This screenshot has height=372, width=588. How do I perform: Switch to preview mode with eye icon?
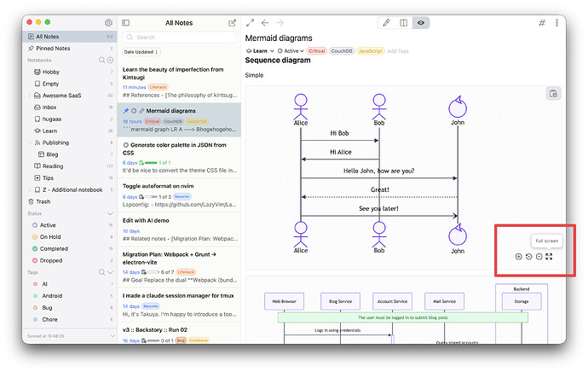(421, 23)
